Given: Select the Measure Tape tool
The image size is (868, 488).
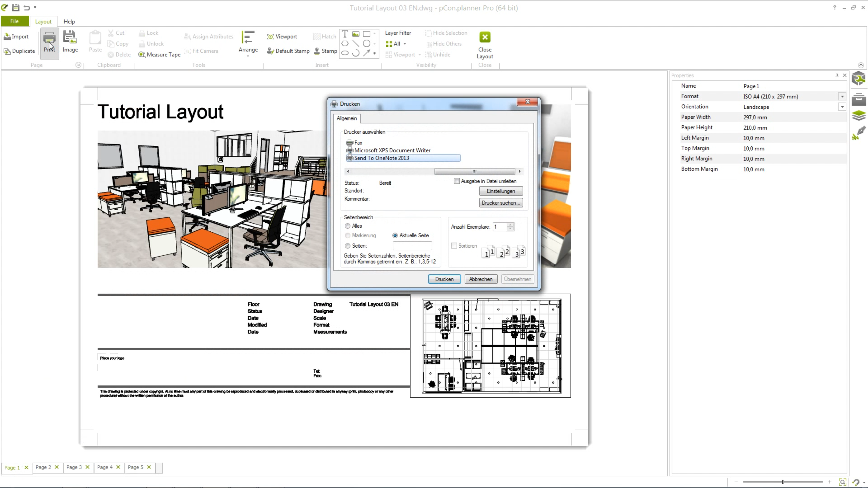Looking at the screenshot, I should tap(159, 54).
